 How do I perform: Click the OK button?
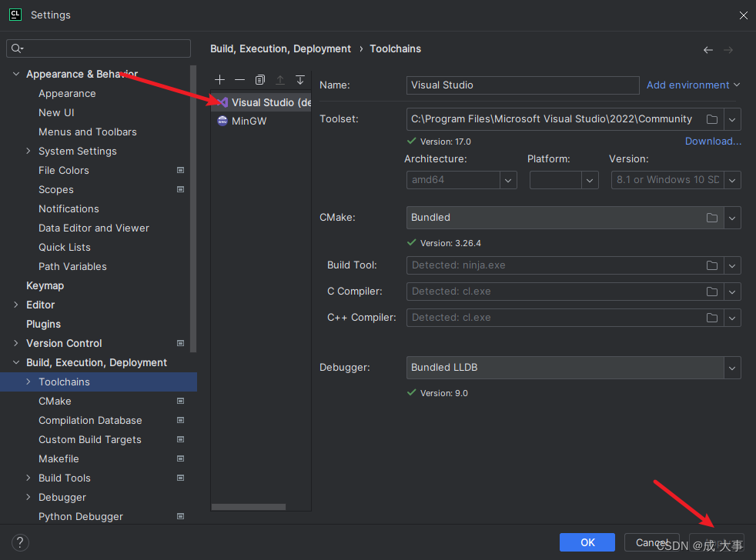[x=587, y=542]
